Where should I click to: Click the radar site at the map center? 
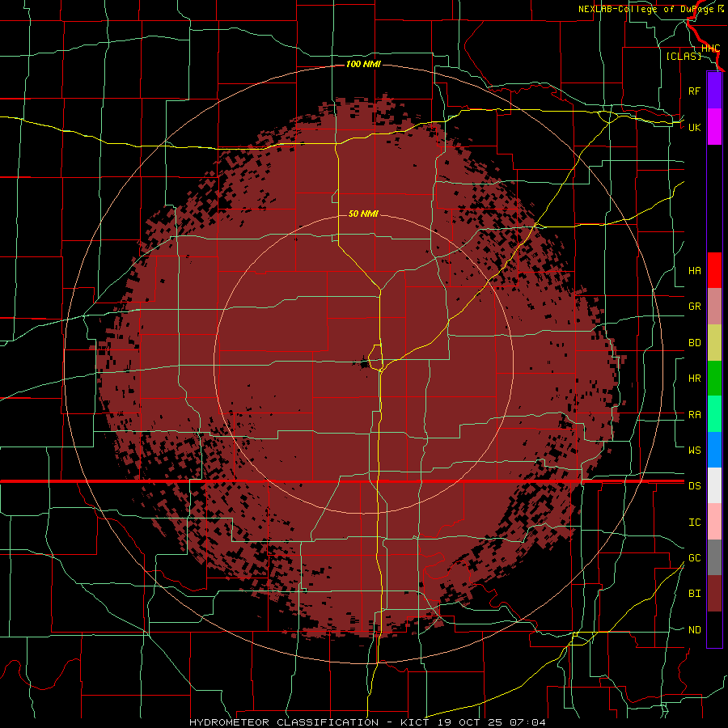coord(363,363)
